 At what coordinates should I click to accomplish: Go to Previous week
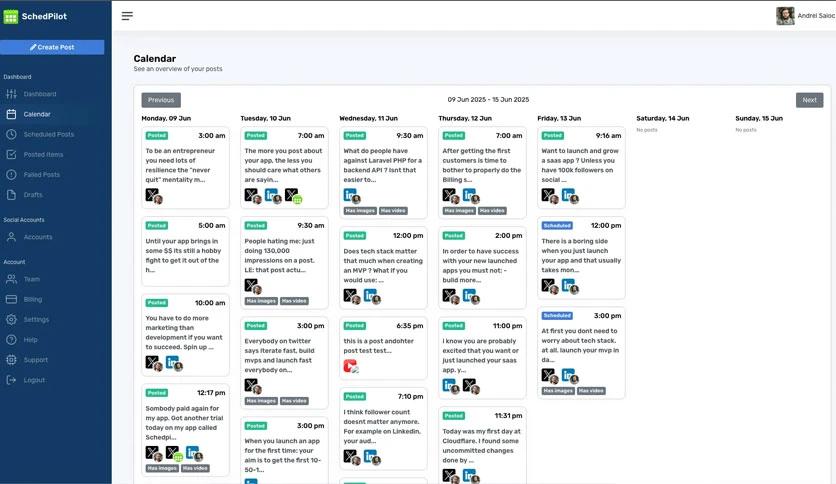point(161,100)
